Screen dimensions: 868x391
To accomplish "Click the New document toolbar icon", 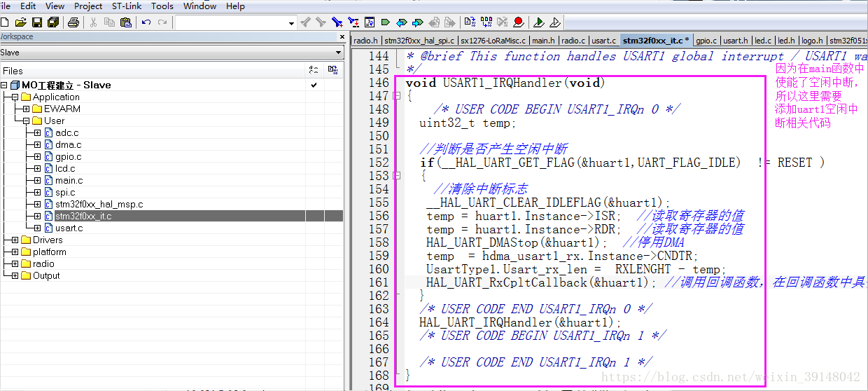I will point(5,22).
